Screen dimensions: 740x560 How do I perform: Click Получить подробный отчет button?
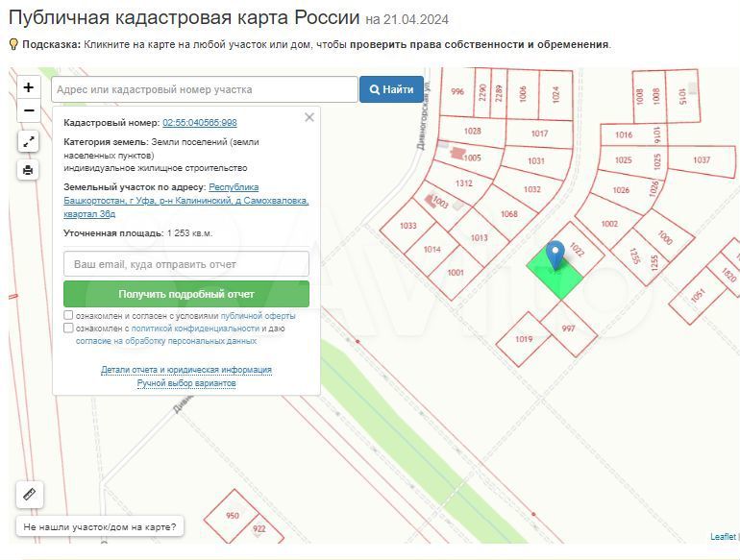[186, 294]
